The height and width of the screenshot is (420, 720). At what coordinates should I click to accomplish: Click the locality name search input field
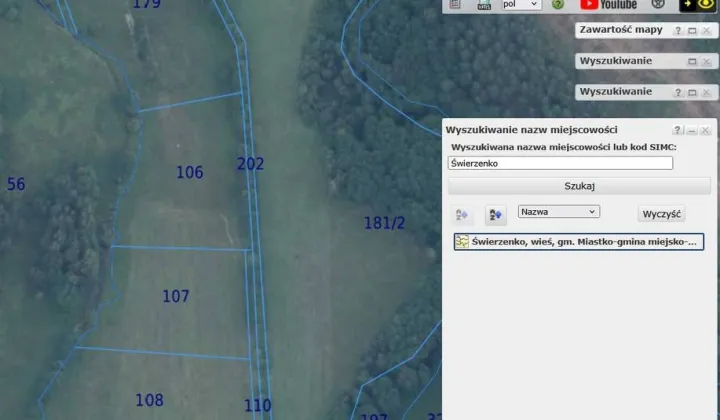click(x=561, y=162)
